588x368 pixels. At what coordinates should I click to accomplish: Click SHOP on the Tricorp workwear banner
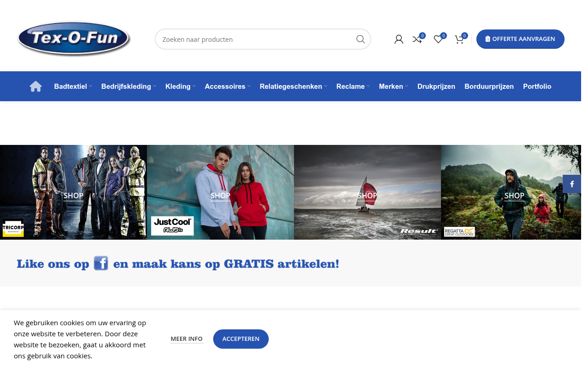tap(73, 196)
